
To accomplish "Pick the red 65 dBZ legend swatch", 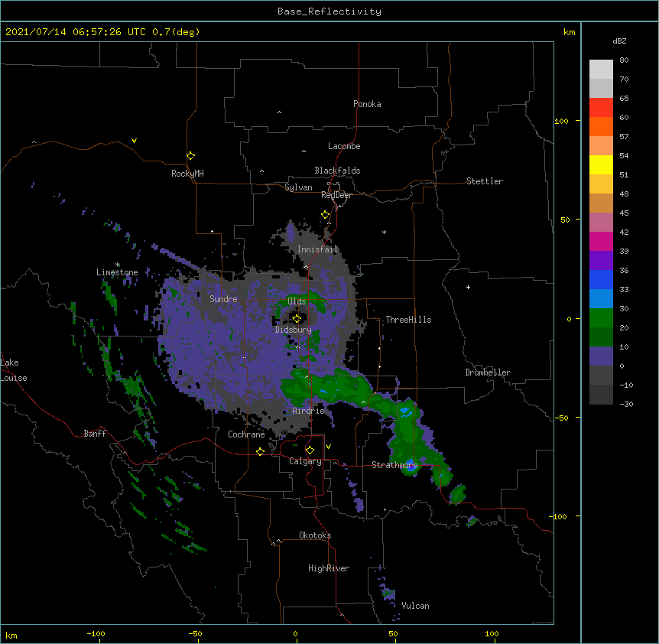I will click(x=601, y=107).
